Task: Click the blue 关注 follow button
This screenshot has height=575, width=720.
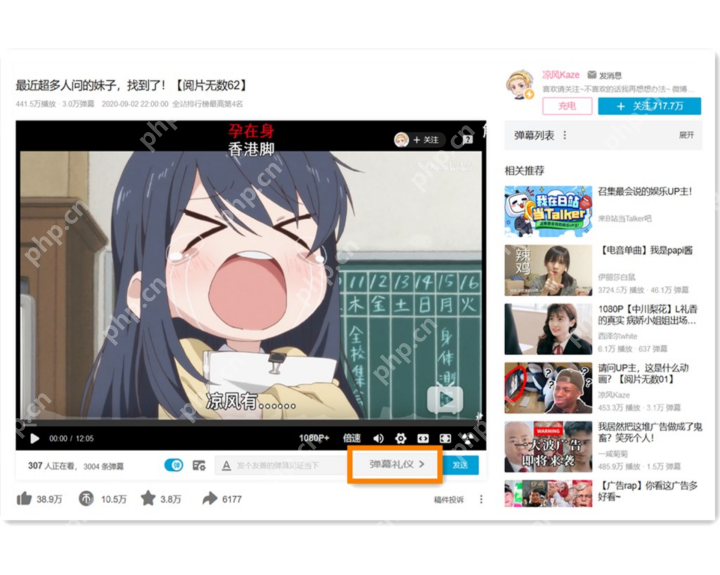Action: [649, 106]
